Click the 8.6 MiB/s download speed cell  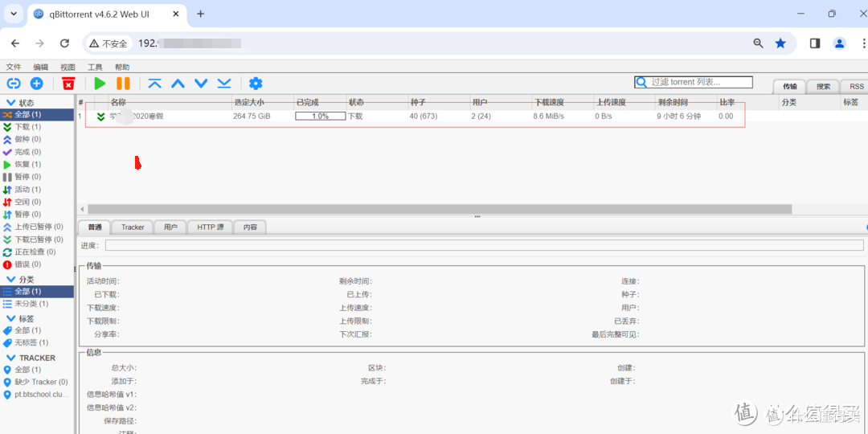549,117
